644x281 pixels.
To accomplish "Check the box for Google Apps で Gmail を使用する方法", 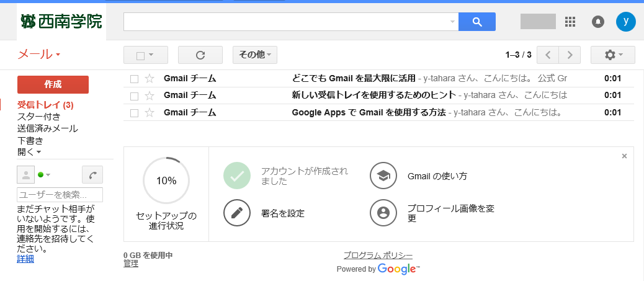I will pyautogui.click(x=134, y=113).
